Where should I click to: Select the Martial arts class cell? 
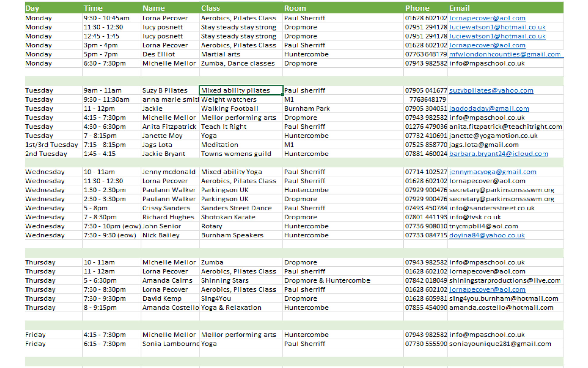coord(241,54)
